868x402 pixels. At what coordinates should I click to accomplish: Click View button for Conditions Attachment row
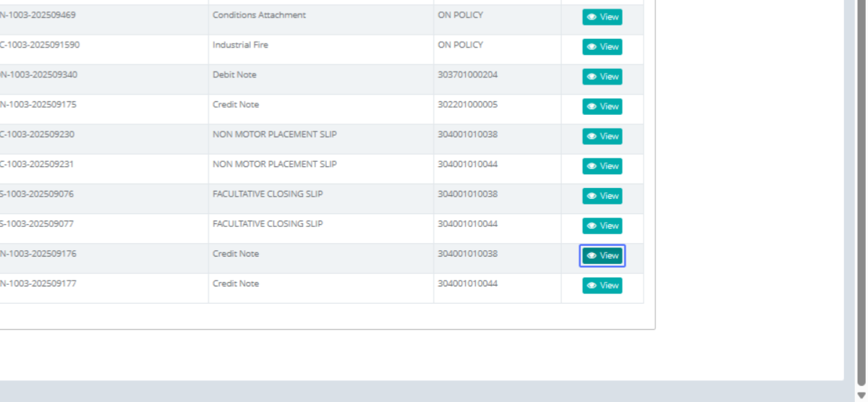click(602, 17)
